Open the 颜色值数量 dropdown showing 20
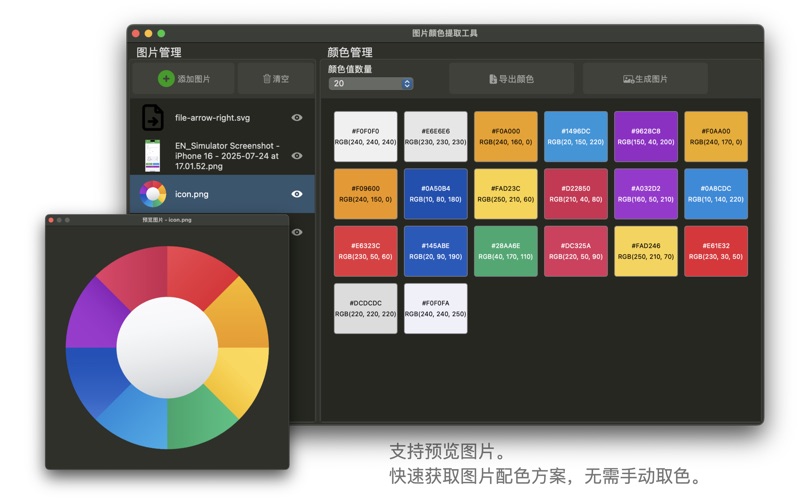The width and height of the screenshot is (800, 500). 370,84
